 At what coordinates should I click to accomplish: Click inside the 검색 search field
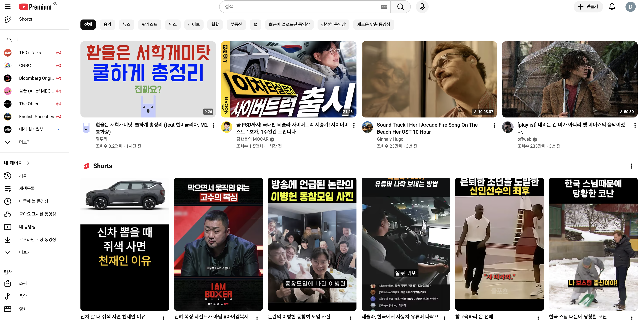pos(300,7)
